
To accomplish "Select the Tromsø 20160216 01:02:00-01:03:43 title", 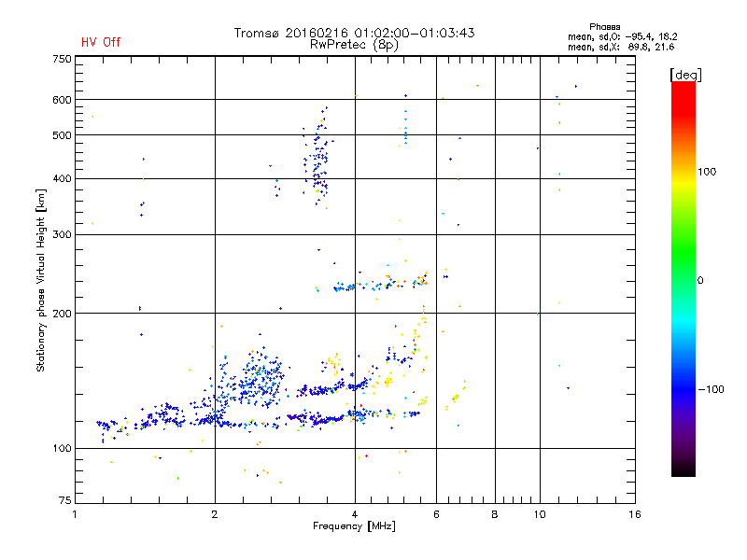I will (354, 33).
